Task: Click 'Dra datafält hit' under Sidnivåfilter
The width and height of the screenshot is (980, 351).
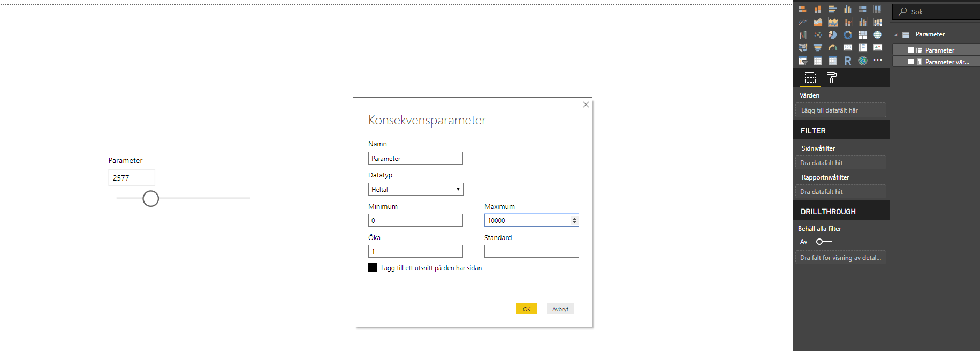Action: [x=841, y=162]
